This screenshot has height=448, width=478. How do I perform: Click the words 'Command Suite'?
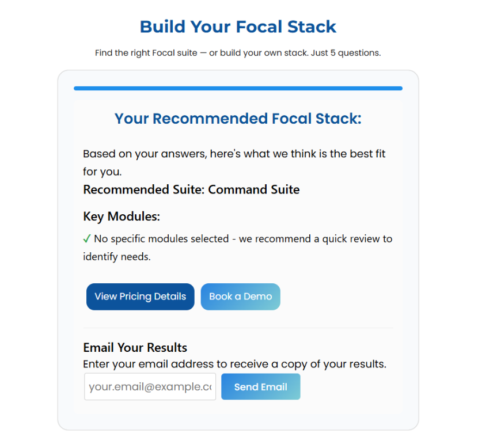coord(254,190)
